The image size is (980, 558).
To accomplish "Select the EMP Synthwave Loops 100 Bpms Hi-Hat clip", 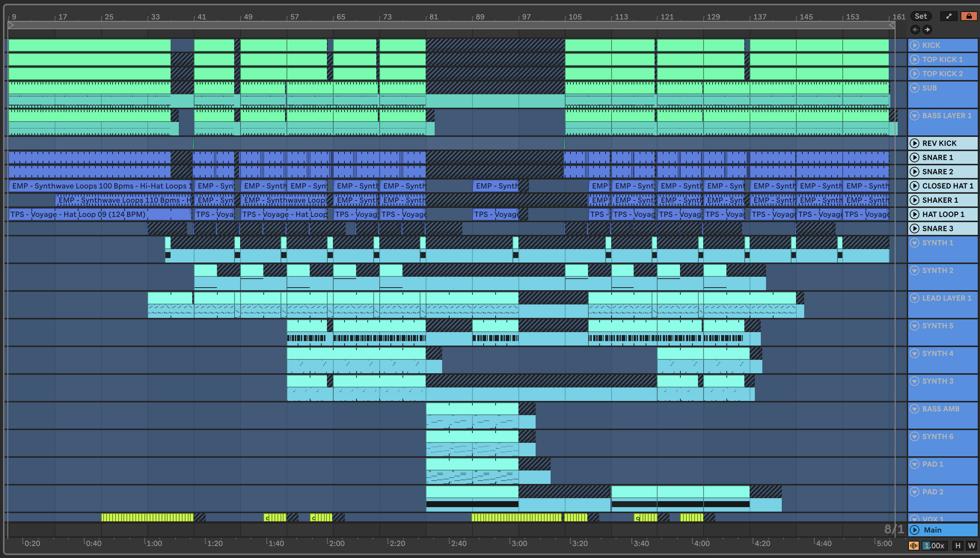I will 100,186.
